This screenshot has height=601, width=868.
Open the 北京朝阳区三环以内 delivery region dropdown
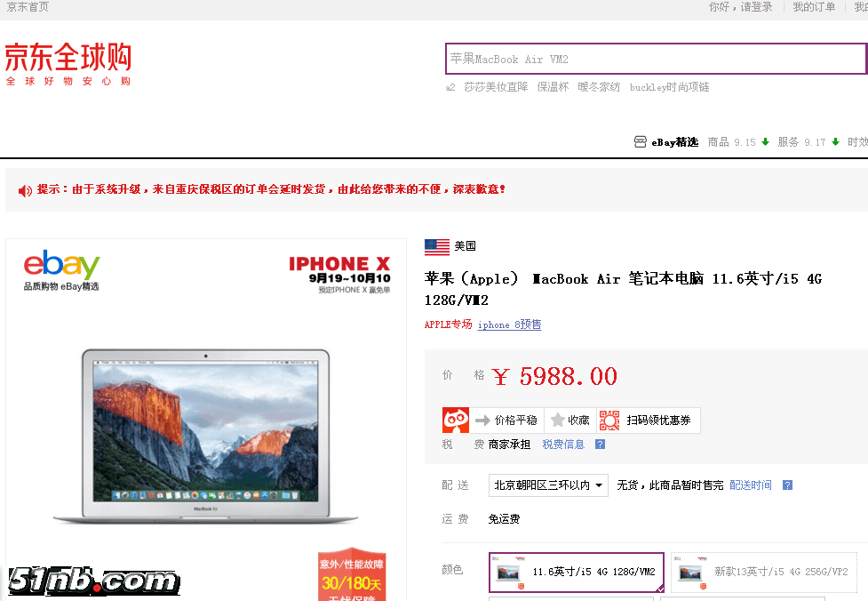tap(548, 485)
